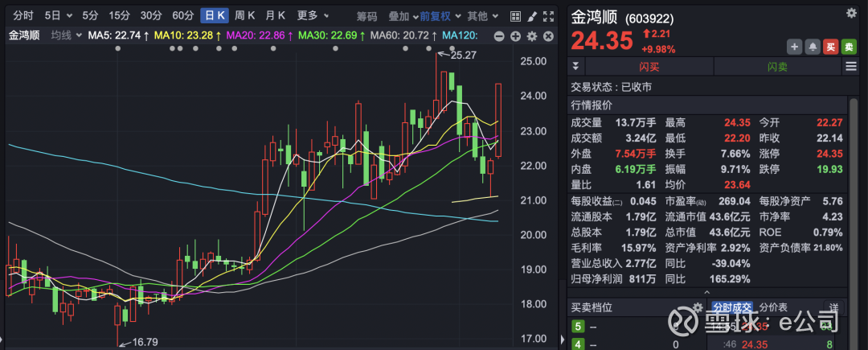Zoom out chart with minus icon
Image resolution: width=868 pixels, height=350 pixels.
coord(499,36)
